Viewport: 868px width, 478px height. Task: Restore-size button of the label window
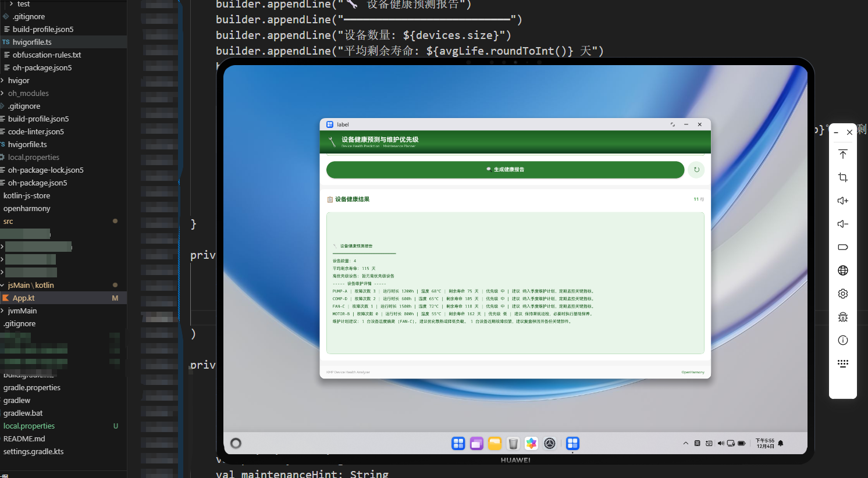[x=673, y=124]
